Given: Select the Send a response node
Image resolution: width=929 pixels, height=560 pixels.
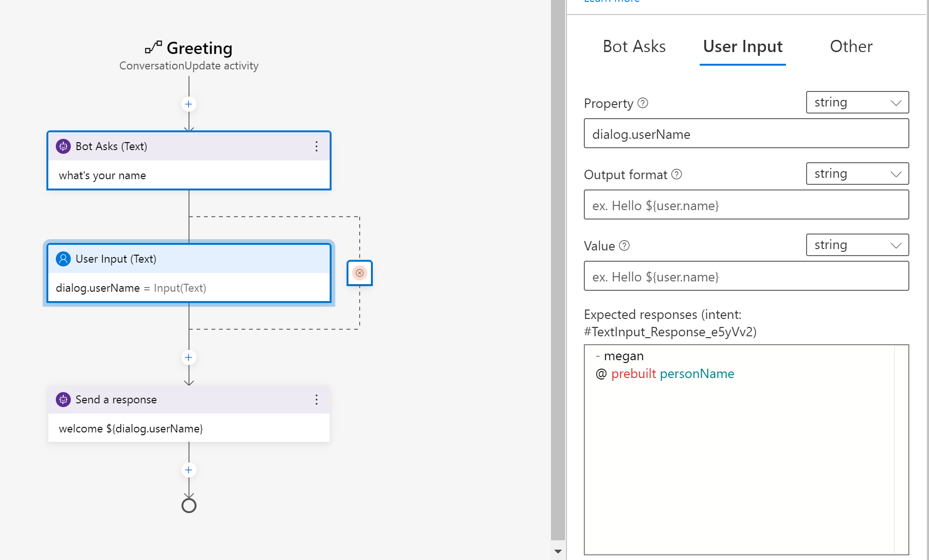Looking at the screenshot, I should pyautogui.click(x=189, y=428).
